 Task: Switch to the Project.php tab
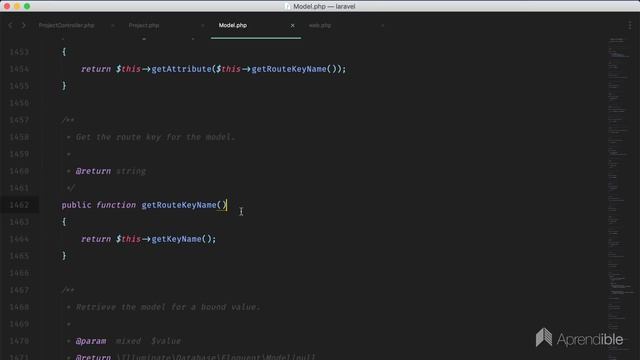click(x=144, y=25)
